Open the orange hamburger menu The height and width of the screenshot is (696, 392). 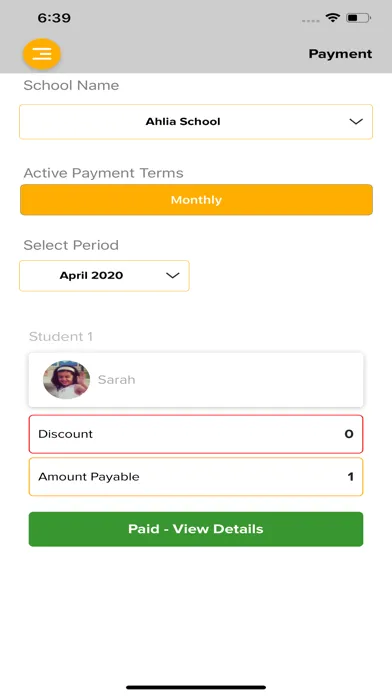point(42,54)
